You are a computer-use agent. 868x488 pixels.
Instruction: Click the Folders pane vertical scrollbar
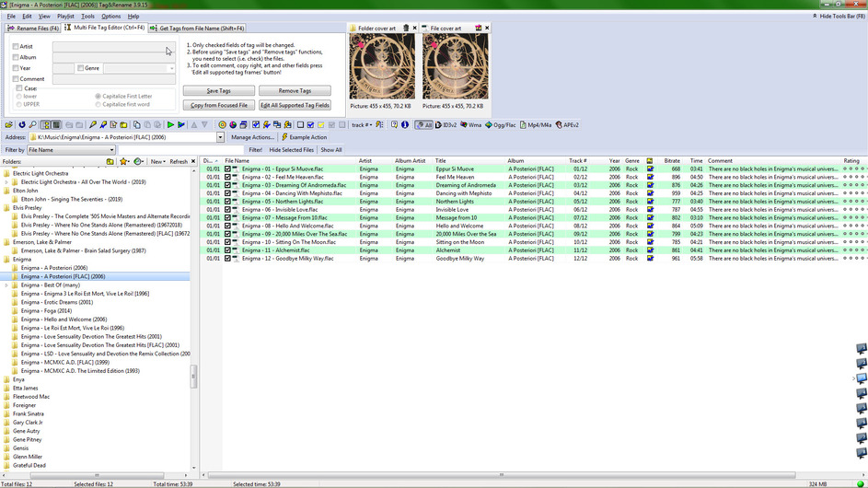193,377
